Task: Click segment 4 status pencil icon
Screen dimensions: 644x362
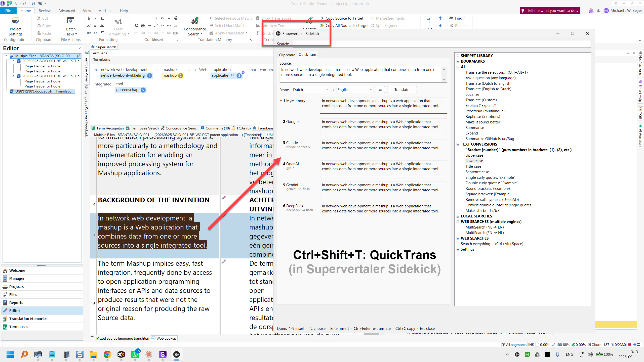Action: coord(224,198)
